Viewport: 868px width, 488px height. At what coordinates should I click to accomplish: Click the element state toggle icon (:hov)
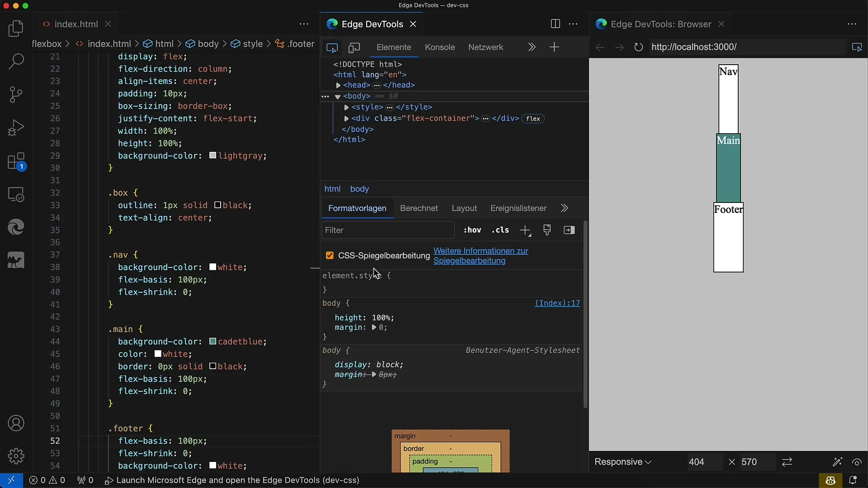click(472, 230)
